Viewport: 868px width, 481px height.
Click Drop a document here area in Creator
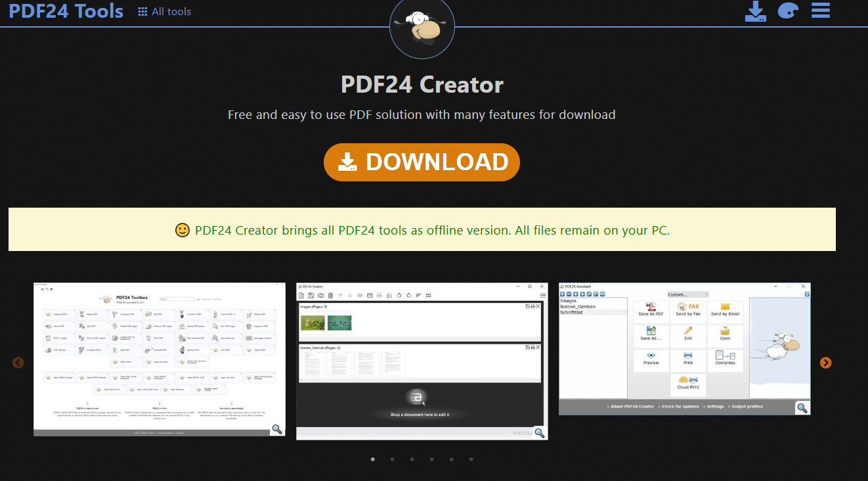(x=420, y=403)
